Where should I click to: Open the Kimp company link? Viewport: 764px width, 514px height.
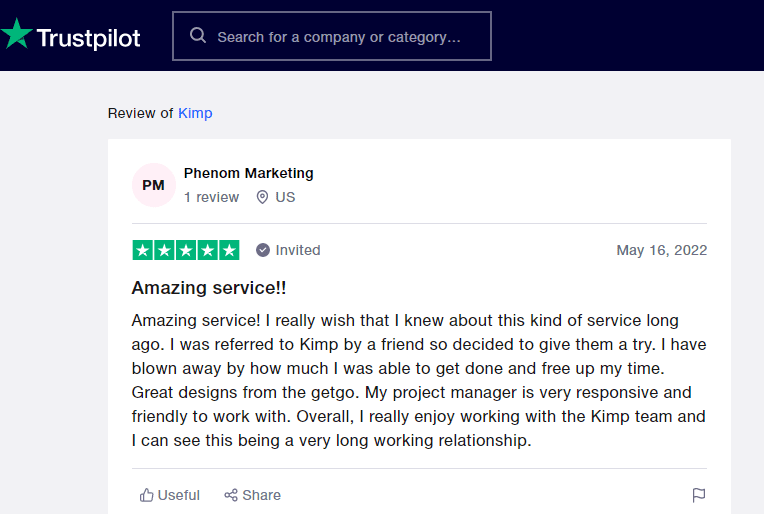click(195, 113)
